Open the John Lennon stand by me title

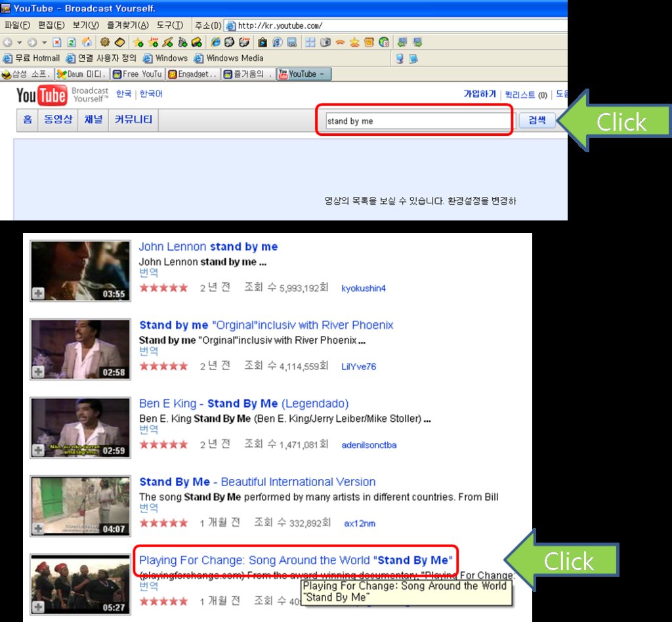tap(208, 247)
